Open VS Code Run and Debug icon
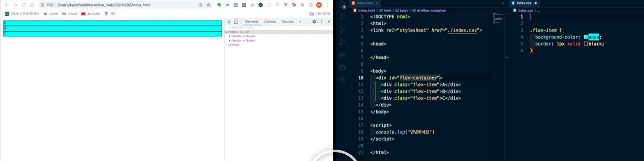644x161 pixels. tap(342, 42)
